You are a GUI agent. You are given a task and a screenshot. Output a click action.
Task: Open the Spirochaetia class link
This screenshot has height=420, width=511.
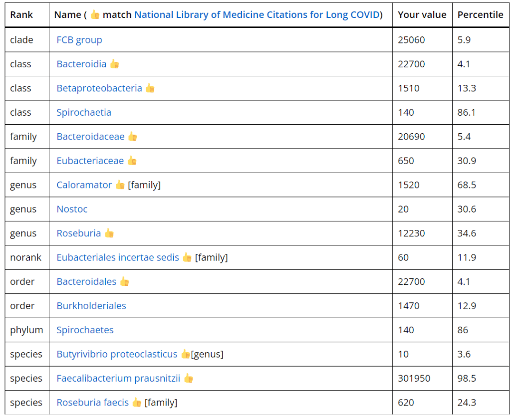click(x=84, y=113)
